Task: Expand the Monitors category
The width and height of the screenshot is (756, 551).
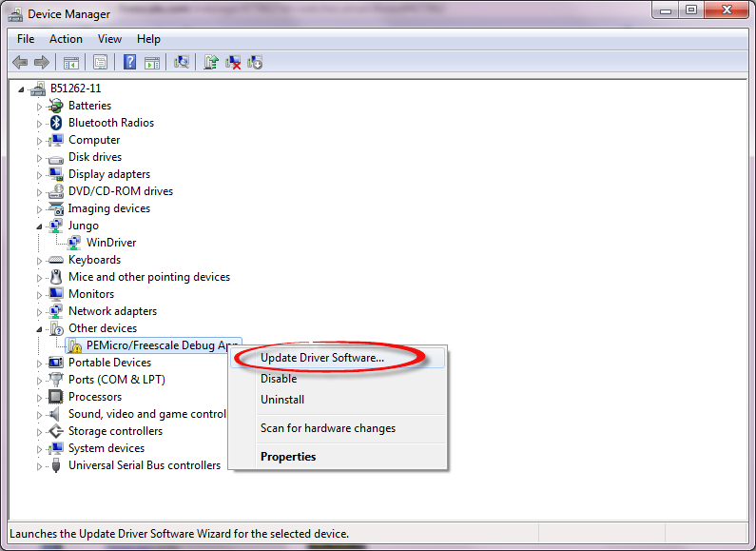Action: 39,295
